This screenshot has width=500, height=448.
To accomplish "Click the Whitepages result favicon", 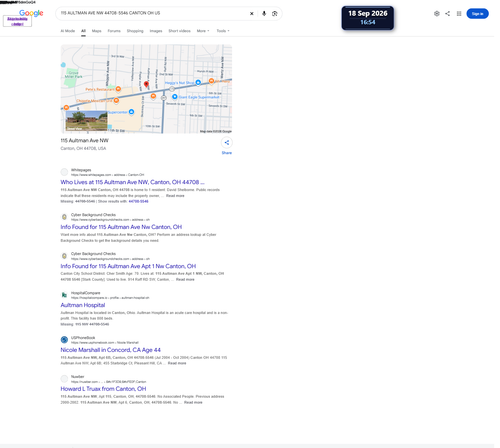I will pos(64,172).
